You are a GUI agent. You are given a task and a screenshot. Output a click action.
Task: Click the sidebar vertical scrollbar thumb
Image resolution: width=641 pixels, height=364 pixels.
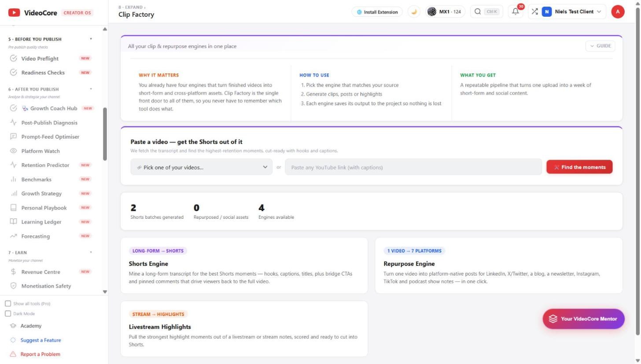105,134
